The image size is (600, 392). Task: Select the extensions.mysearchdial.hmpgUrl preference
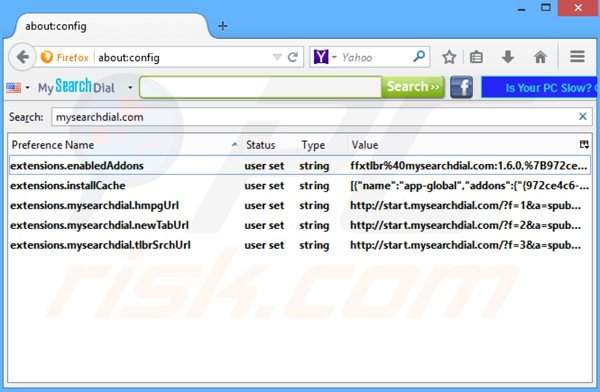click(x=300, y=206)
